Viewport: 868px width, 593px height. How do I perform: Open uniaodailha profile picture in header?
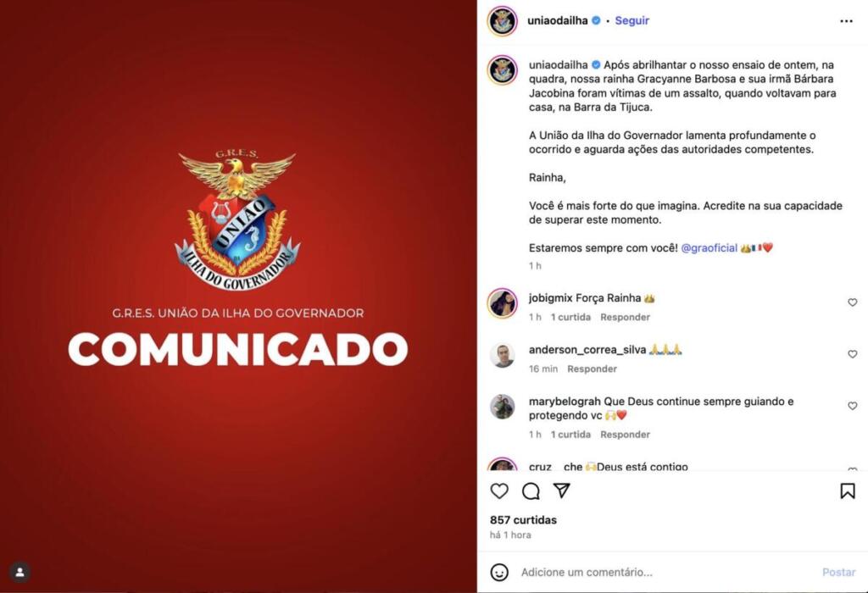pyautogui.click(x=502, y=21)
